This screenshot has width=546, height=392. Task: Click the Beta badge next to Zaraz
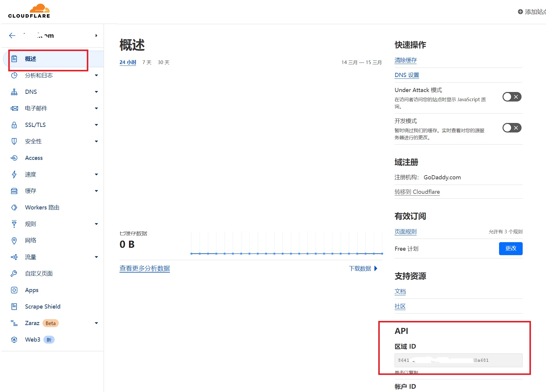[x=50, y=323]
